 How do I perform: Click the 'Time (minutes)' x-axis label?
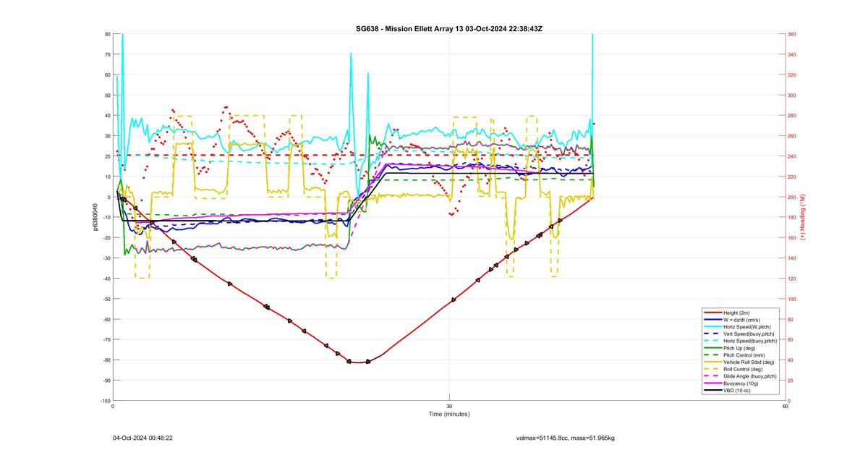click(449, 415)
